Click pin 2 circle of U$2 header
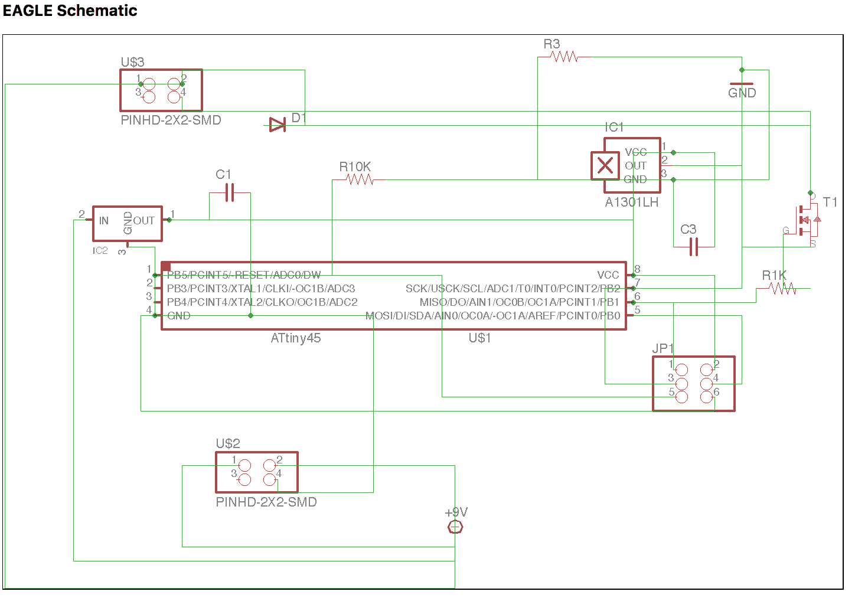The width and height of the screenshot is (868, 601). click(269, 466)
